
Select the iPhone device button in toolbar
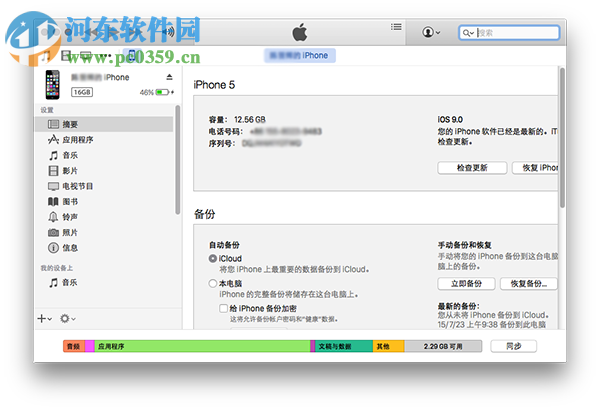tap(132, 56)
